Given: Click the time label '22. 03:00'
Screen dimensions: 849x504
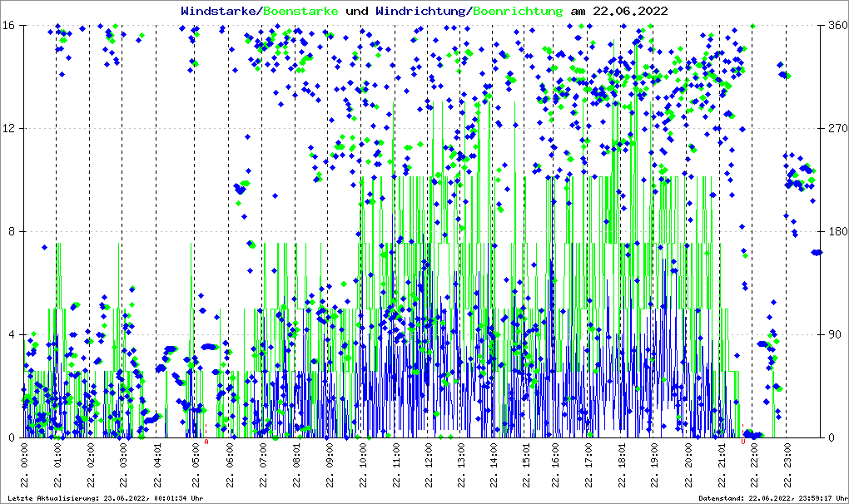Looking at the screenshot, I should pyautogui.click(x=122, y=466).
